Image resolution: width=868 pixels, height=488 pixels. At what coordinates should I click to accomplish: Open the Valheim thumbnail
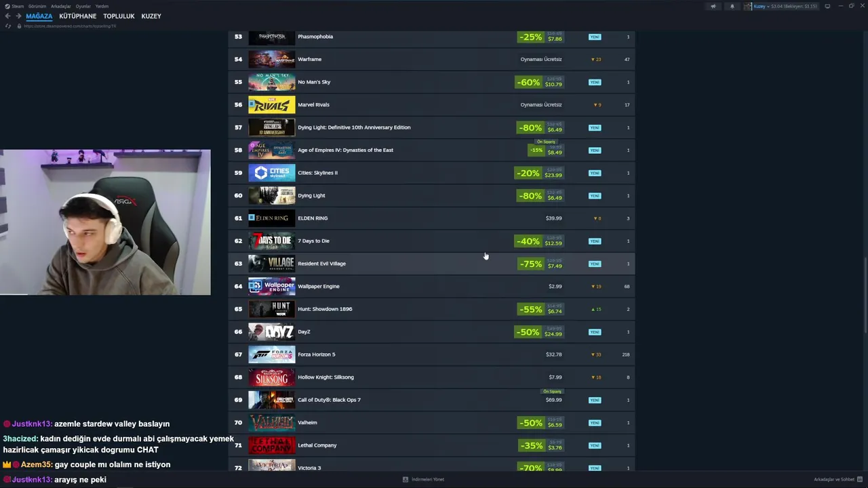point(271,422)
